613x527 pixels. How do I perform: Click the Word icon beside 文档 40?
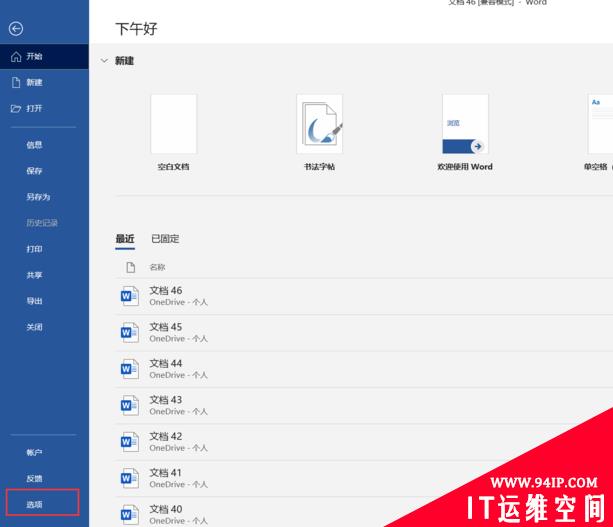129,514
